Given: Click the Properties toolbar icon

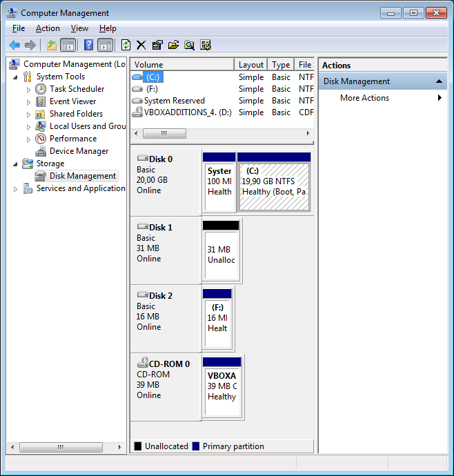Looking at the screenshot, I should (157, 46).
